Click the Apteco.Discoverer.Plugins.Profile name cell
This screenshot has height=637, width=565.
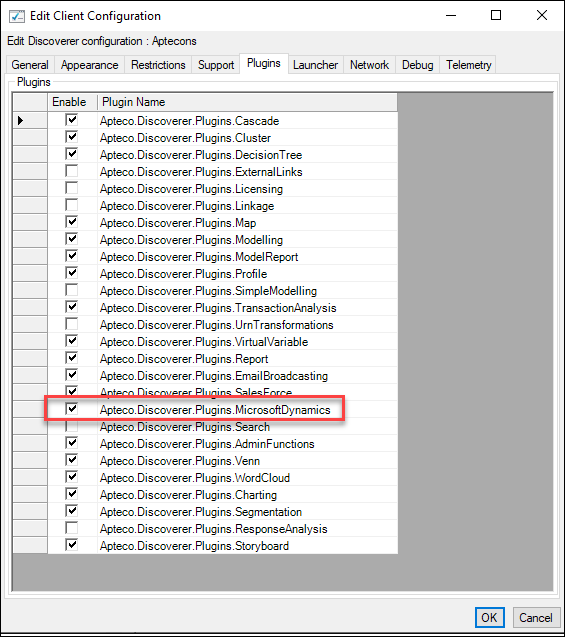(x=247, y=273)
